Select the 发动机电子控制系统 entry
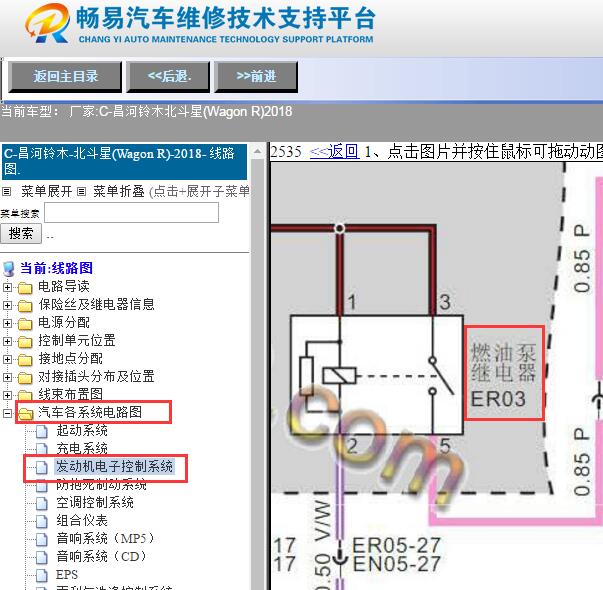Viewport: 603px width, 590px height. click(x=114, y=467)
